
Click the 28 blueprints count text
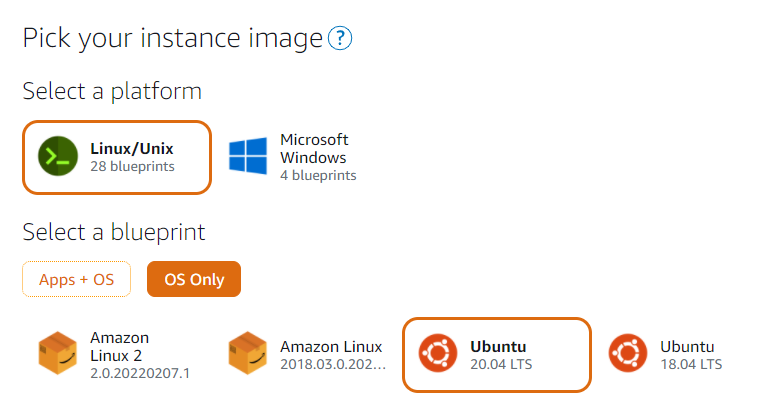click(132, 167)
